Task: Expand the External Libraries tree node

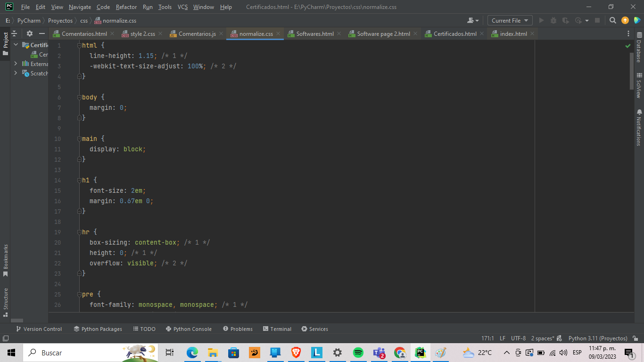Action: 16,64
